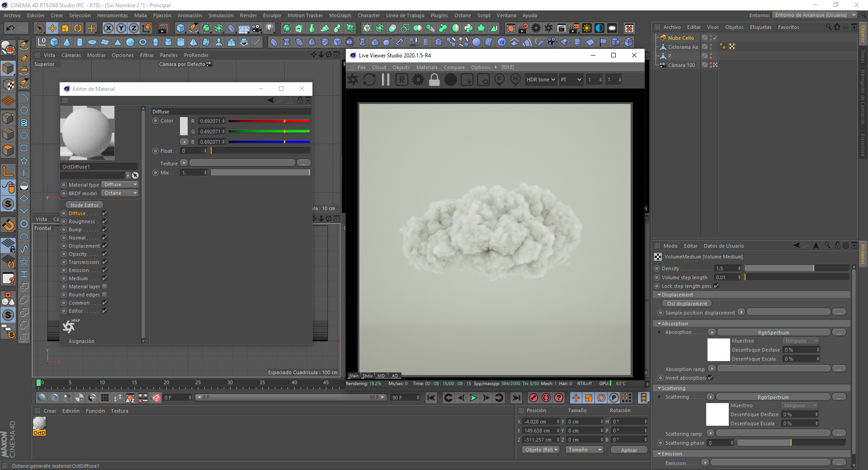Collapse the Scattering section

(659, 388)
